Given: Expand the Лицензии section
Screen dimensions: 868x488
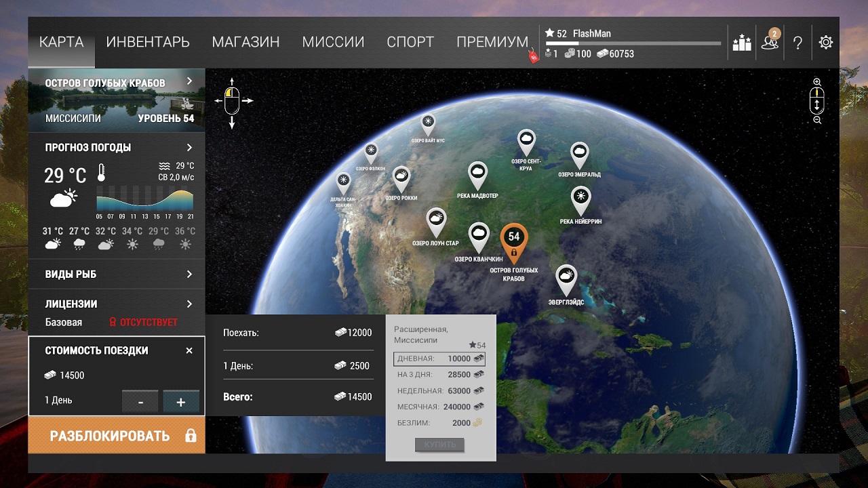Looking at the screenshot, I should pos(189,304).
